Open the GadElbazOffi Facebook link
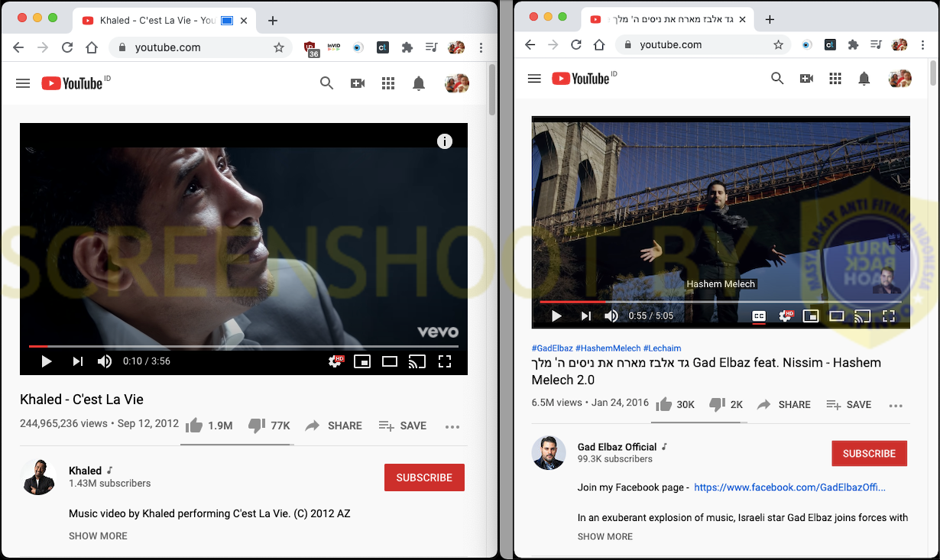This screenshot has width=940, height=560. pyautogui.click(x=789, y=487)
